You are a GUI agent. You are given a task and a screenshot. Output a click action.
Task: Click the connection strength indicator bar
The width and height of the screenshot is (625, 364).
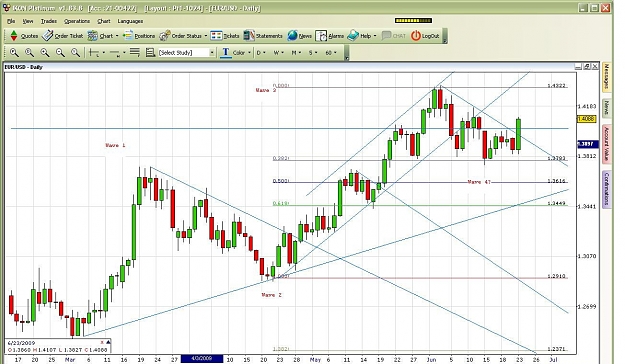point(413,20)
